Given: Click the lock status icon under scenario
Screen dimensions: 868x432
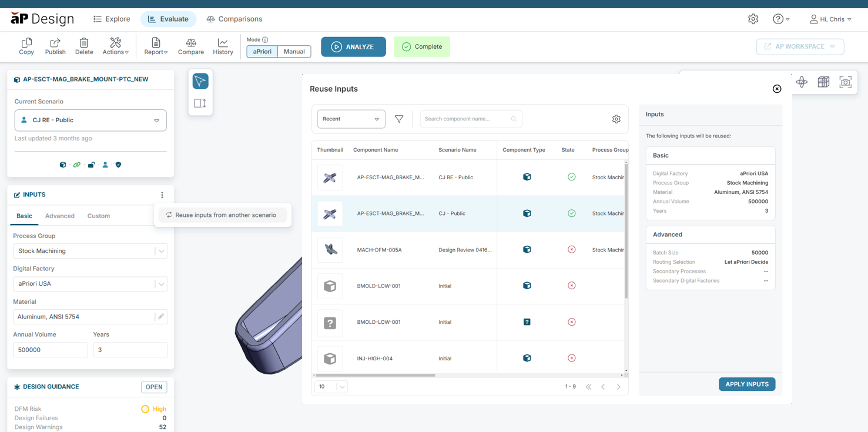Looking at the screenshot, I should (x=91, y=165).
